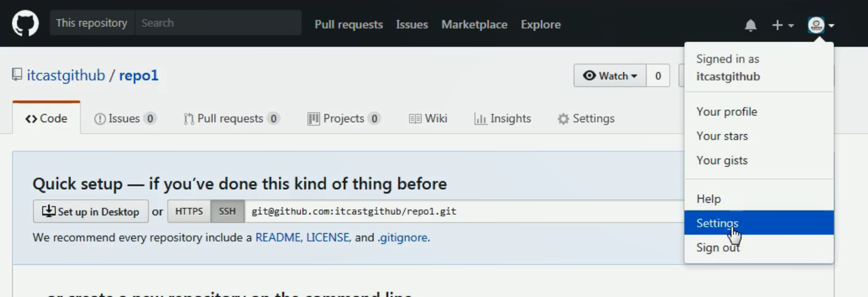Open the README link
This screenshot has width=868, height=297.
click(x=278, y=237)
